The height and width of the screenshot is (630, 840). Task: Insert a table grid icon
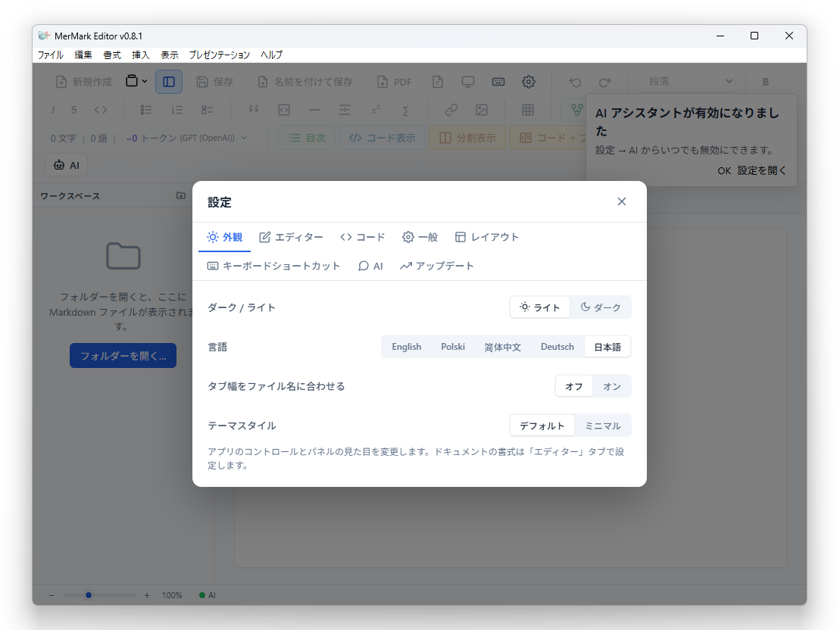click(x=528, y=110)
